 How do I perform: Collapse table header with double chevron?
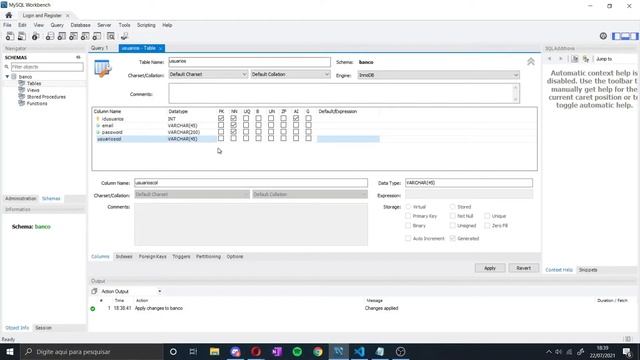pos(531,62)
